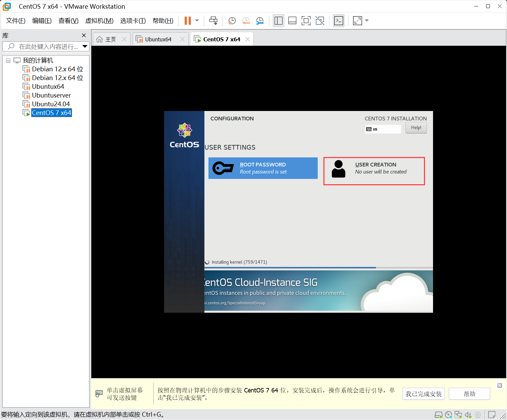Select the second Debian 12.x 64 位 VM
Image resolution: width=507 pixels, height=420 pixels.
pyautogui.click(x=57, y=78)
